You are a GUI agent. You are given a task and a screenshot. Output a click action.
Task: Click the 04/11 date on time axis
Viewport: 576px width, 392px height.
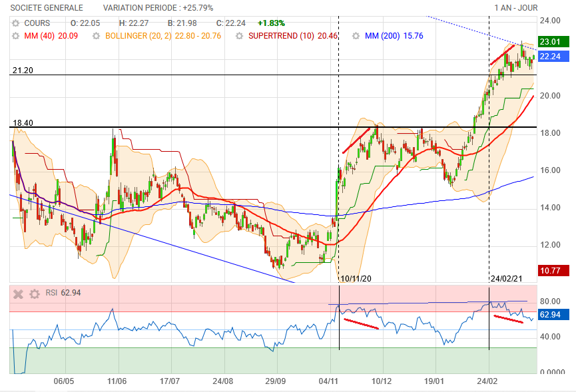click(x=328, y=381)
